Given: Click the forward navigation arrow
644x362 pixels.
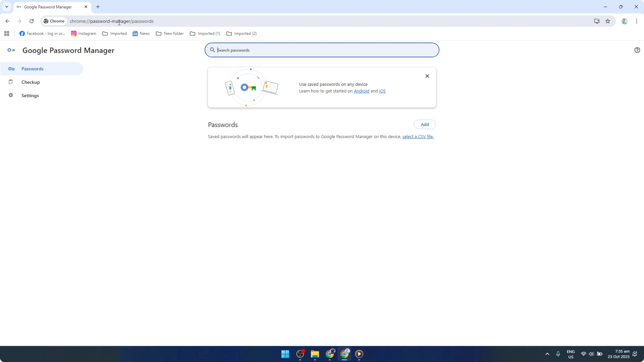Looking at the screenshot, I should click(x=19, y=21).
